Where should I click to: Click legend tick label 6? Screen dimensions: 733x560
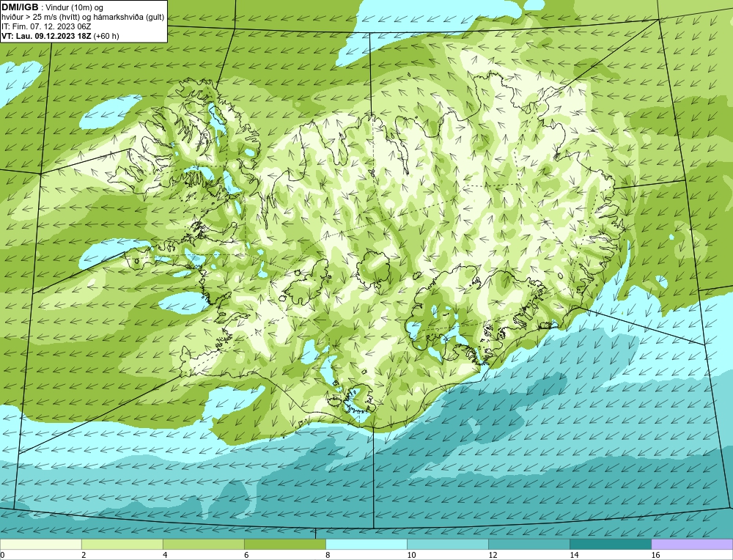point(246,555)
